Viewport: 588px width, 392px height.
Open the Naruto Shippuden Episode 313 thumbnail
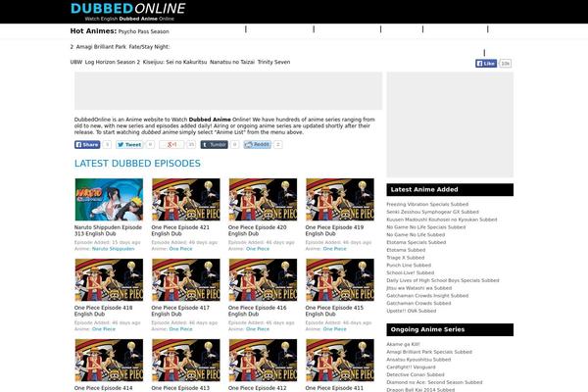pos(109,200)
